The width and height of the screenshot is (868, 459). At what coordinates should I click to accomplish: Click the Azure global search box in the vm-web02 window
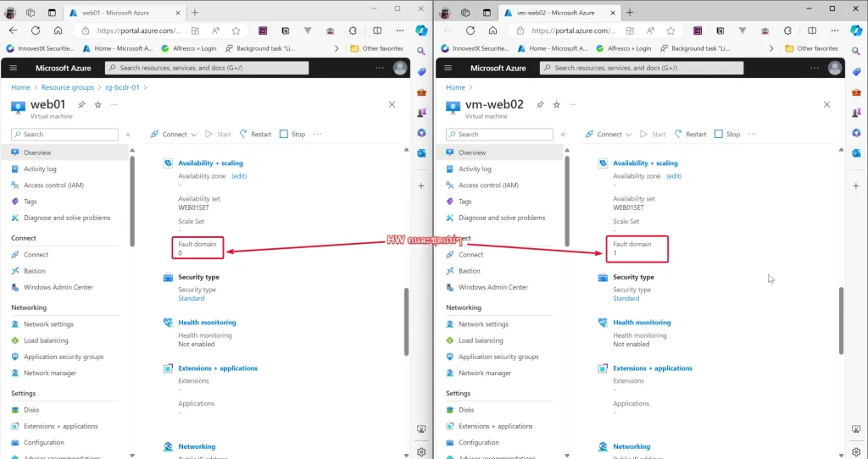coord(642,68)
